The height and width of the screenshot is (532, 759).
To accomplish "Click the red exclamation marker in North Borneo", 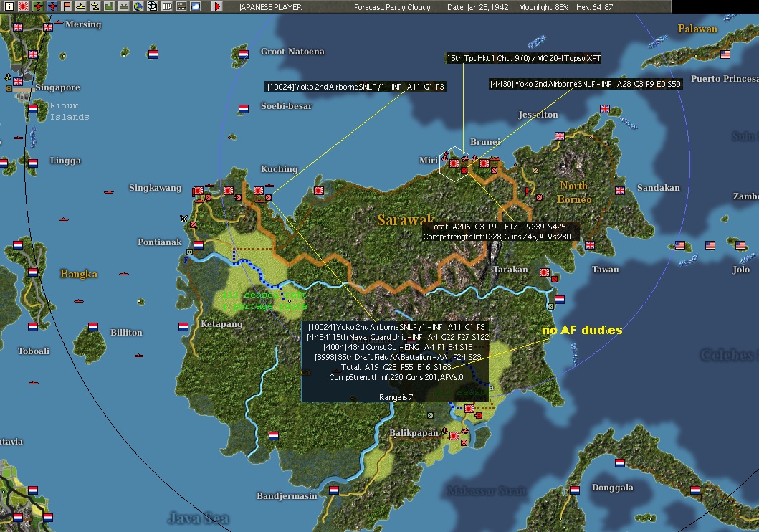I will 527,191.
